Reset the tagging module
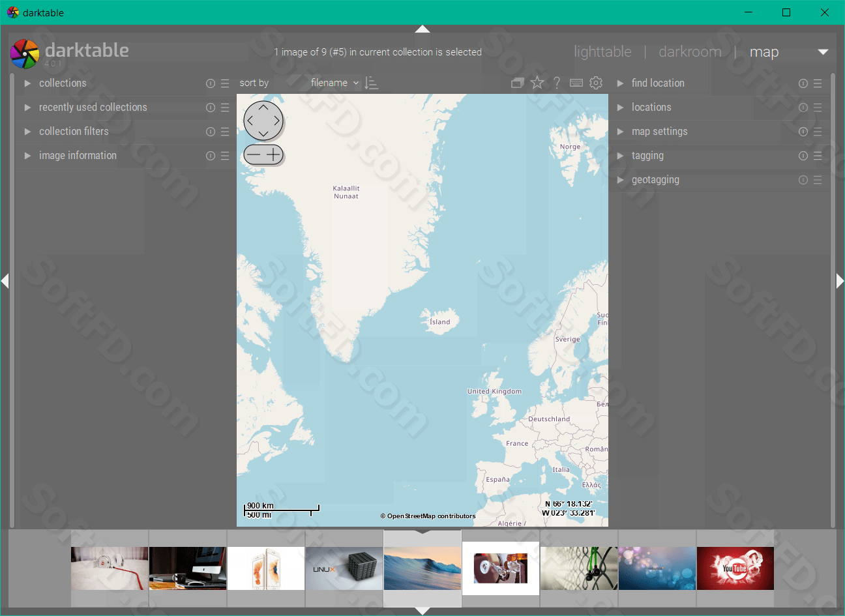The height and width of the screenshot is (616, 845). [x=803, y=156]
